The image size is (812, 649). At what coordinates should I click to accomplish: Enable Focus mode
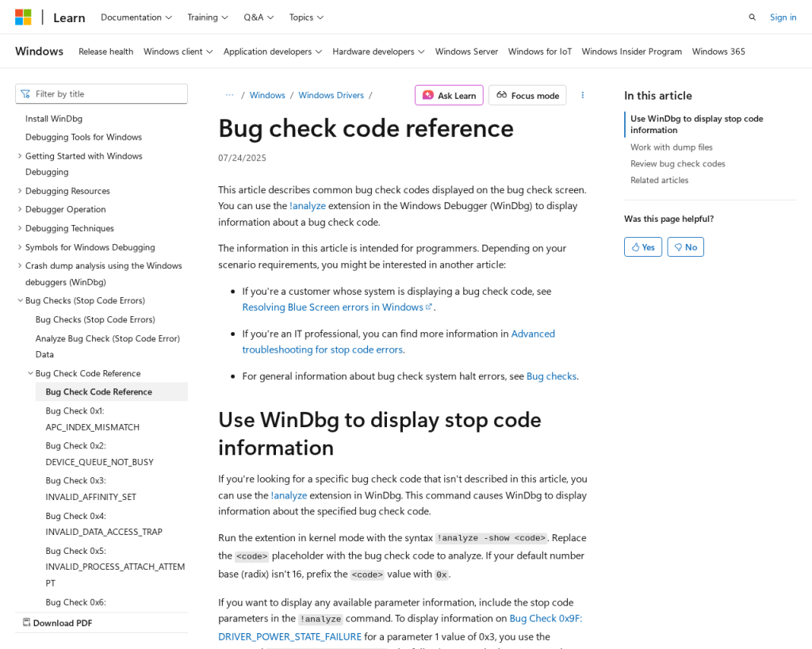[x=527, y=95]
